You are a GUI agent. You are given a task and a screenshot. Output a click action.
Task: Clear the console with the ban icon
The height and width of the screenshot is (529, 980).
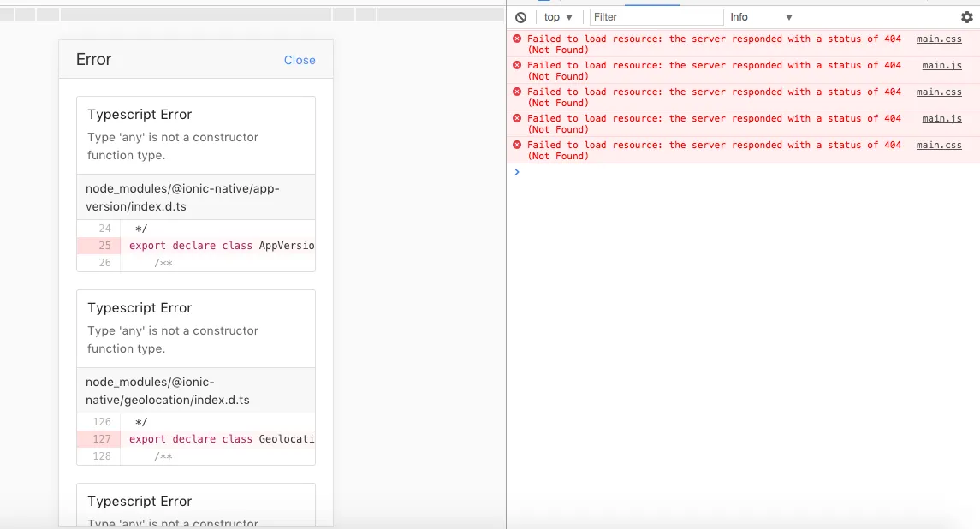point(520,17)
